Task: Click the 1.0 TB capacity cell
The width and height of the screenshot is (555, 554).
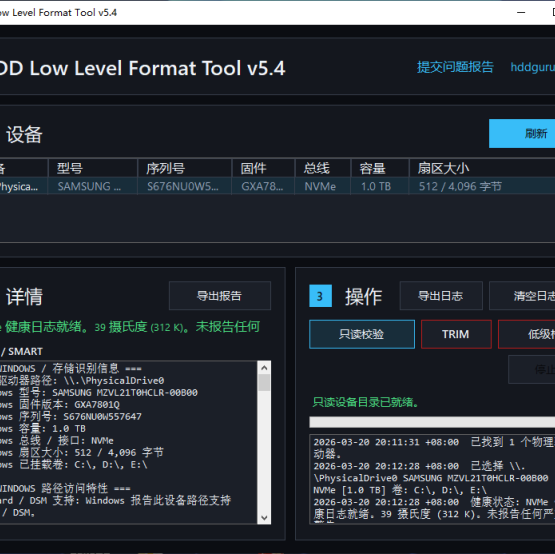Action: click(380, 186)
